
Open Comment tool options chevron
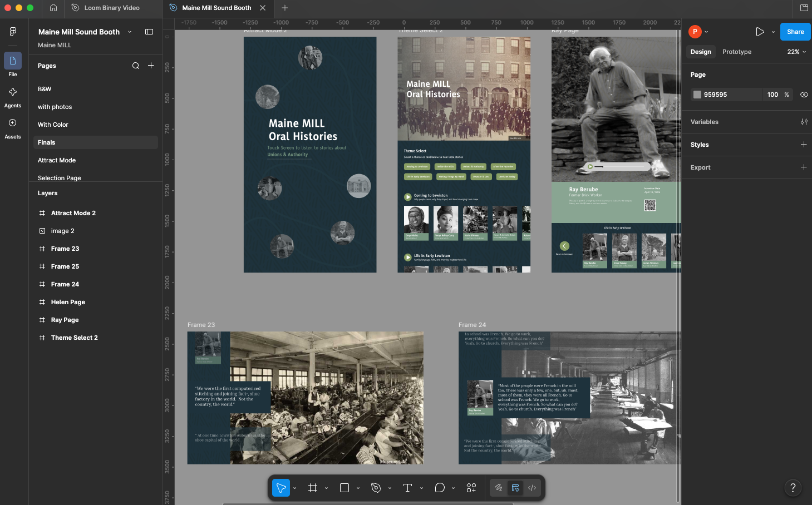point(453,488)
